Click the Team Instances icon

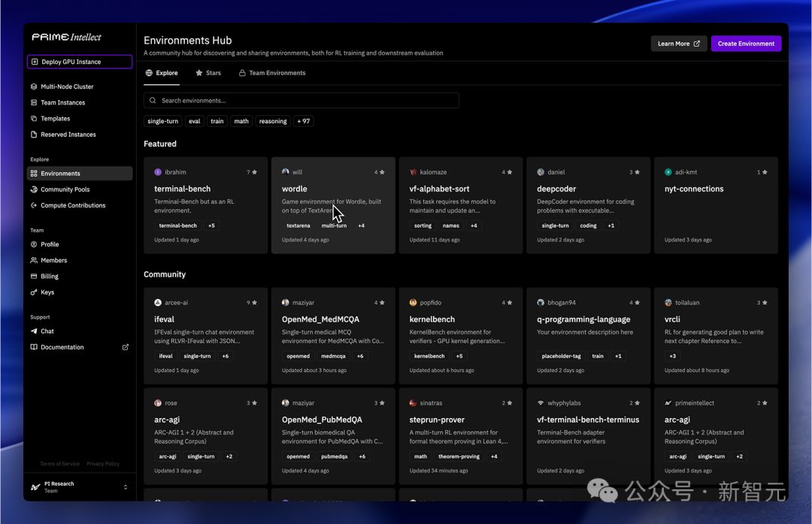tap(34, 102)
